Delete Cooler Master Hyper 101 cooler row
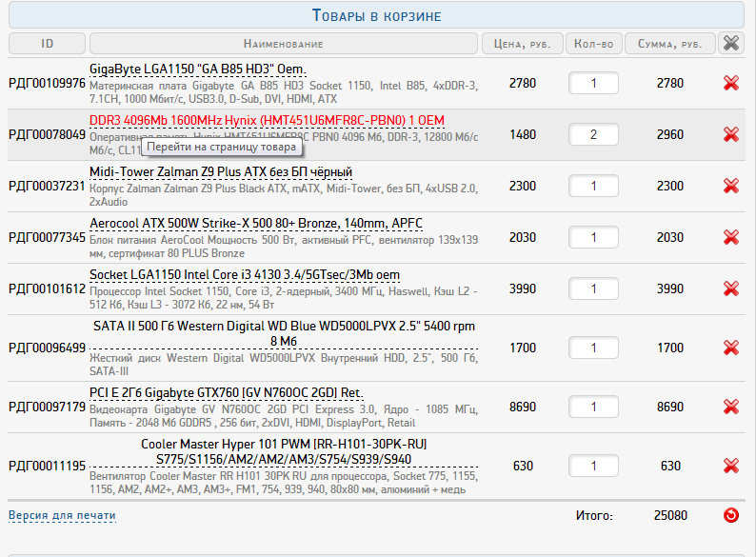 tap(731, 466)
